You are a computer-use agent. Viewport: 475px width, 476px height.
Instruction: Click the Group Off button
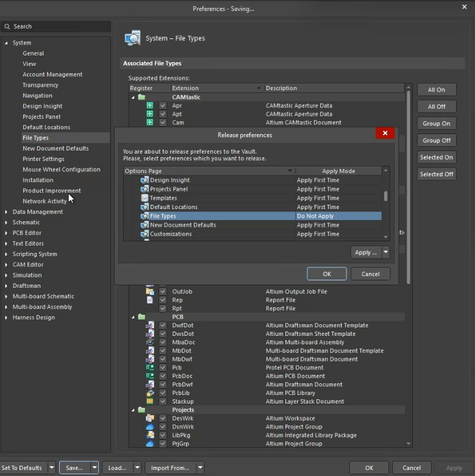[437, 140]
